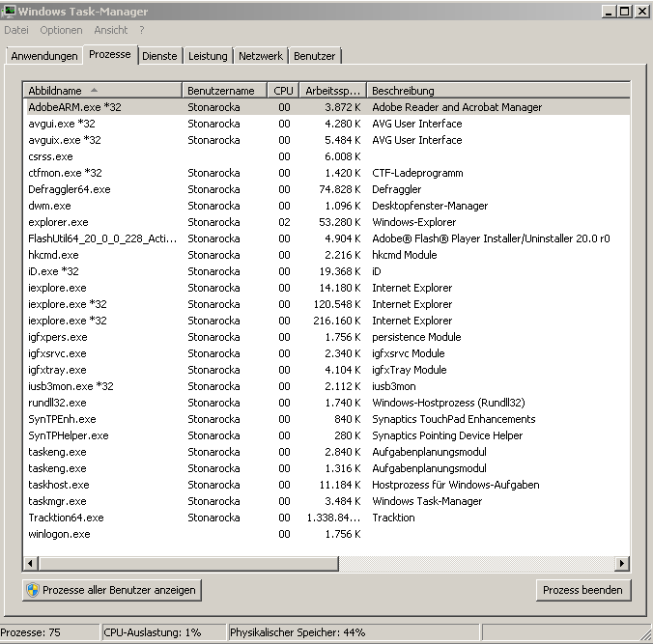Image resolution: width=653 pixels, height=644 pixels.
Task: Sort by Beschreibung column header
Action: point(498,91)
